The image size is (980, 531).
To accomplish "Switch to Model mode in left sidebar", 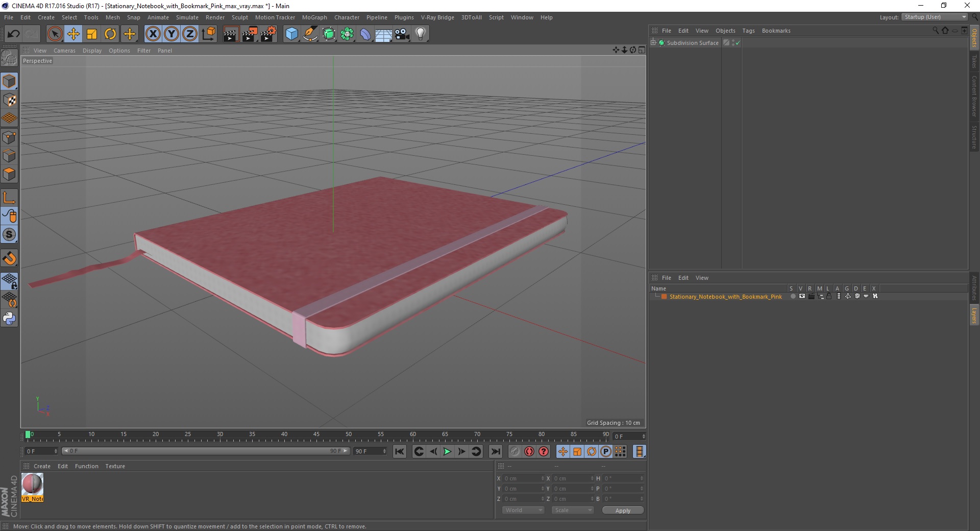I will [9, 81].
